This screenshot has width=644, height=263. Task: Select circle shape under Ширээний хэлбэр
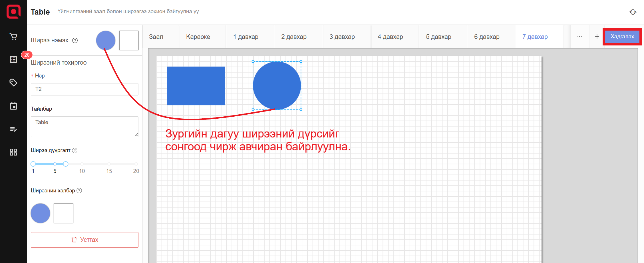pos(40,213)
